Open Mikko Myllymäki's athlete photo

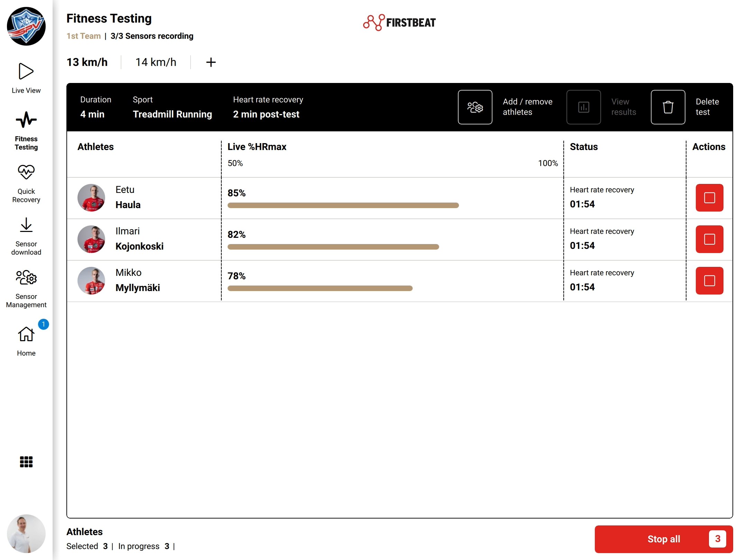[91, 281]
